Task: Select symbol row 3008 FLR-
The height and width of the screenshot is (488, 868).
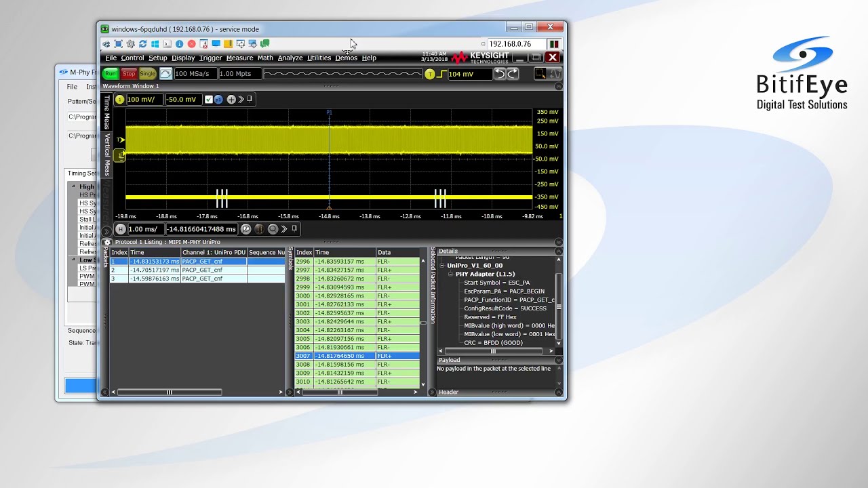Action: 357,365
